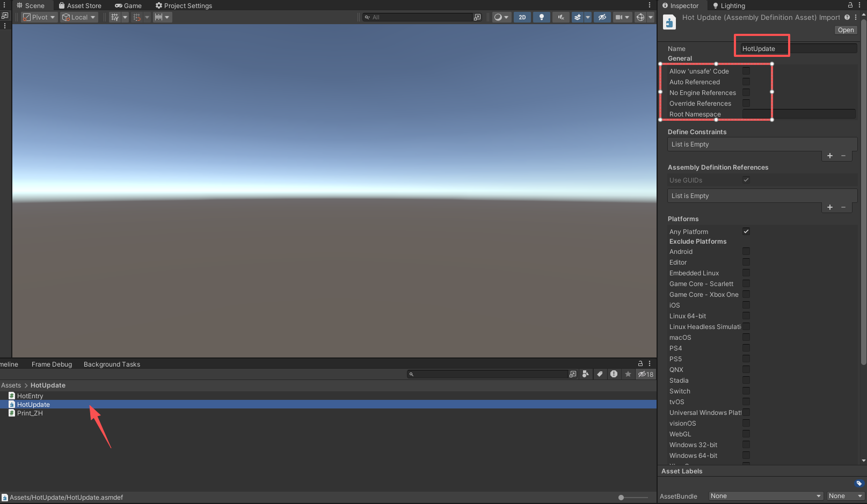Toggle scene lighting bulb icon
Screen dimensions: 867x504
(541, 17)
